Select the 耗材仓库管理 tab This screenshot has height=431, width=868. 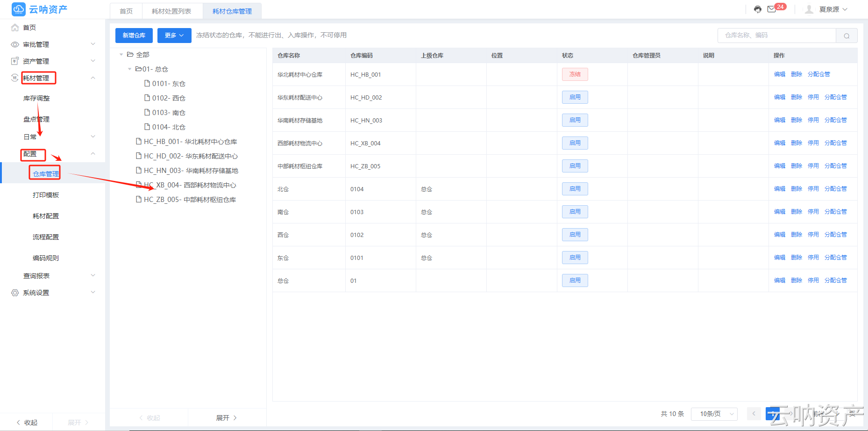tap(232, 11)
